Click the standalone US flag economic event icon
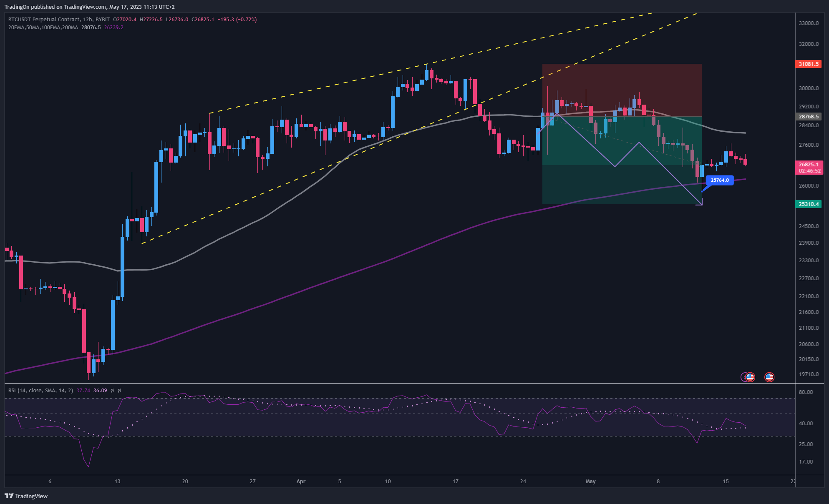 (x=769, y=377)
